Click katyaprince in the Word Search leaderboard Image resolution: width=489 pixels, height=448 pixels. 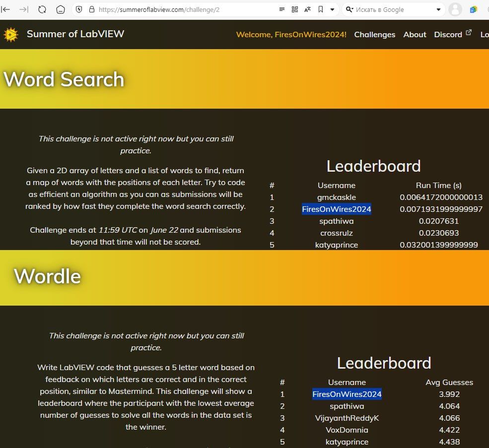pos(337,245)
